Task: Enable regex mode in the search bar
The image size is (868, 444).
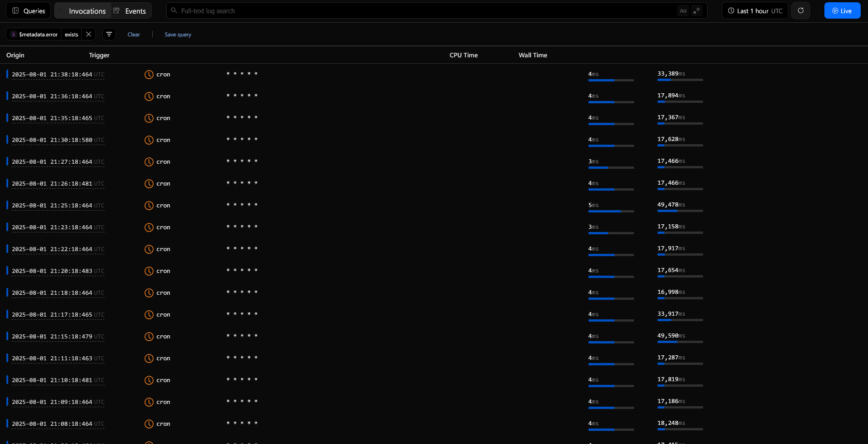Action: tap(697, 10)
